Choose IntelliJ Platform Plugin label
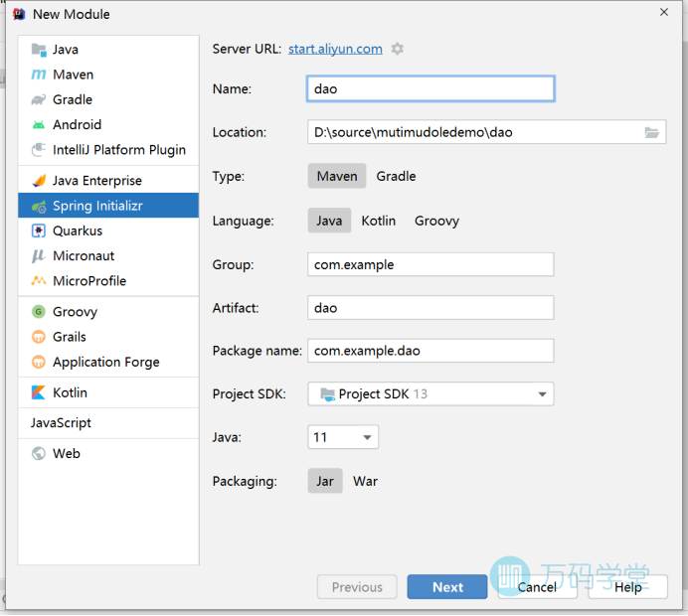 pos(119,150)
